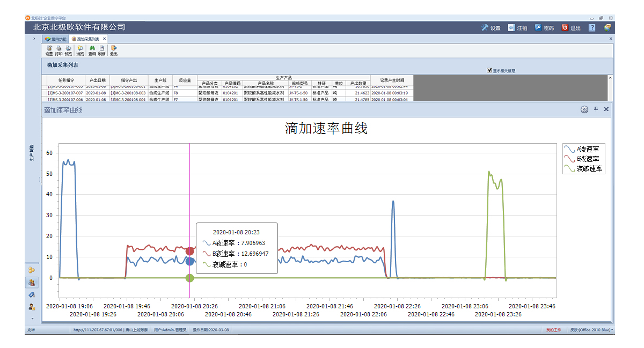
Task: Click cell [J]MC-3-200108-003
Action: click(128, 93)
